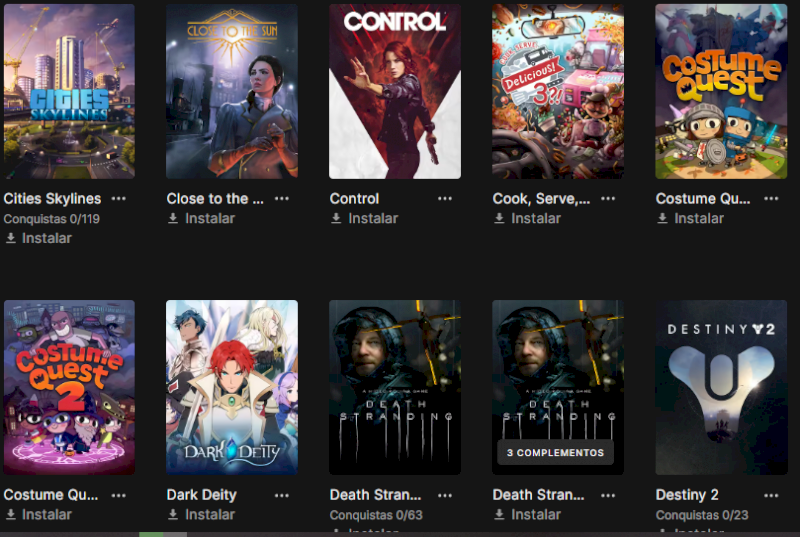Click the download icon under Costume Quest 2
The width and height of the screenshot is (800, 537).
pos(10,515)
